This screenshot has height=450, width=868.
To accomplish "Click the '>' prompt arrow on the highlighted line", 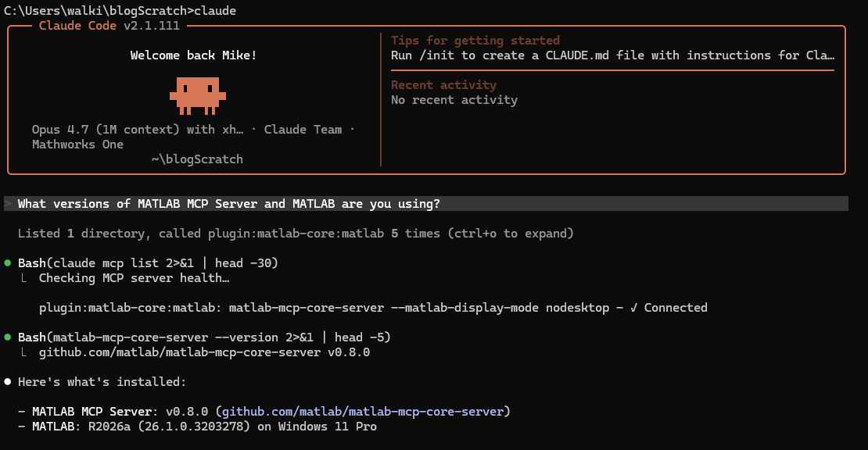I will pos(8,204).
